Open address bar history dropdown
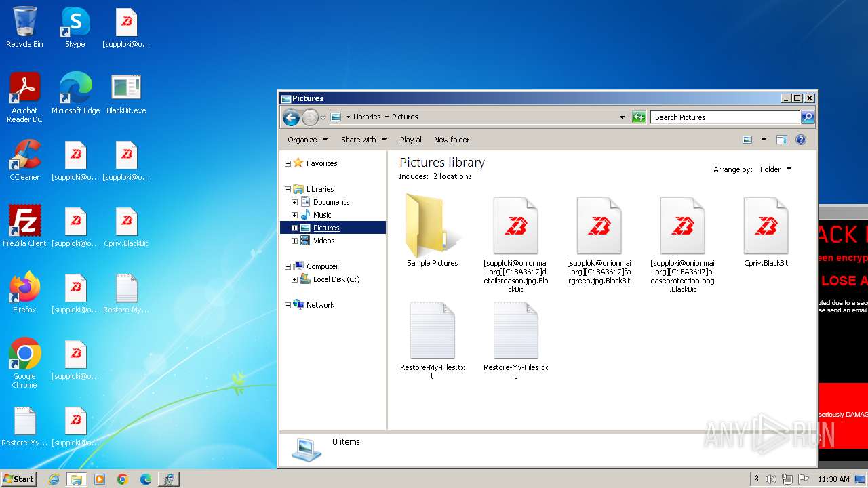 (622, 117)
